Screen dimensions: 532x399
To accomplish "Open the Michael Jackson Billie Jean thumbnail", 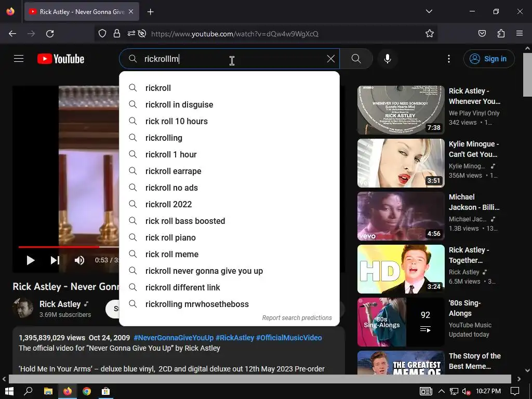I will (401, 216).
